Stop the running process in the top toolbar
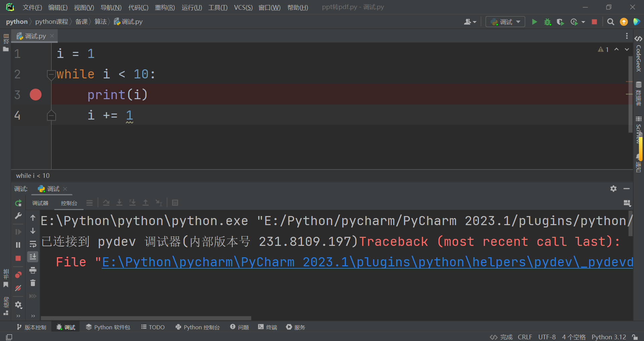This screenshot has height=341, width=644. pyautogui.click(x=594, y=22)
